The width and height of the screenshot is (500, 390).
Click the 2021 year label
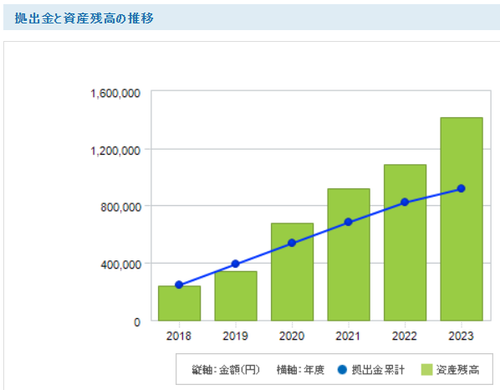348,336
